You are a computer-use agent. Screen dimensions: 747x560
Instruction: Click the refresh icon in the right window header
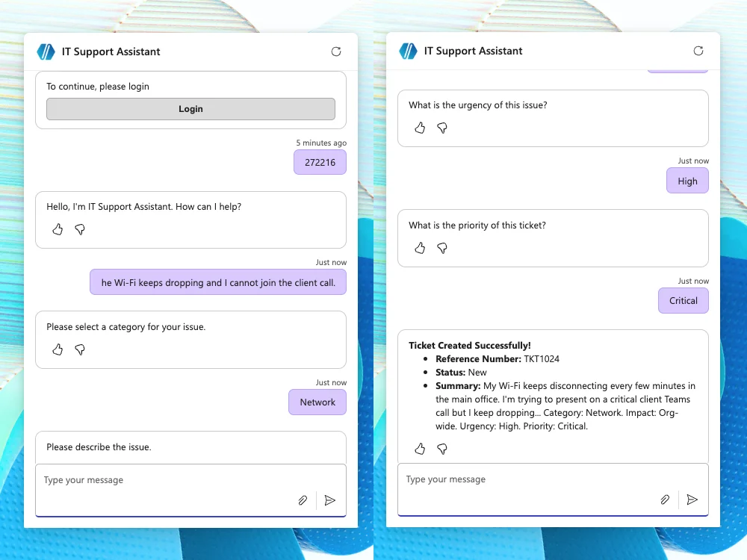pyautogui.click(x=698, y=50)
